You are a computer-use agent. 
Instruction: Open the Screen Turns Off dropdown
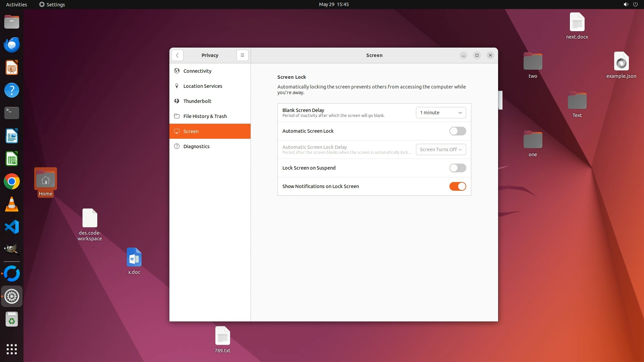click(x=441, y=149)
